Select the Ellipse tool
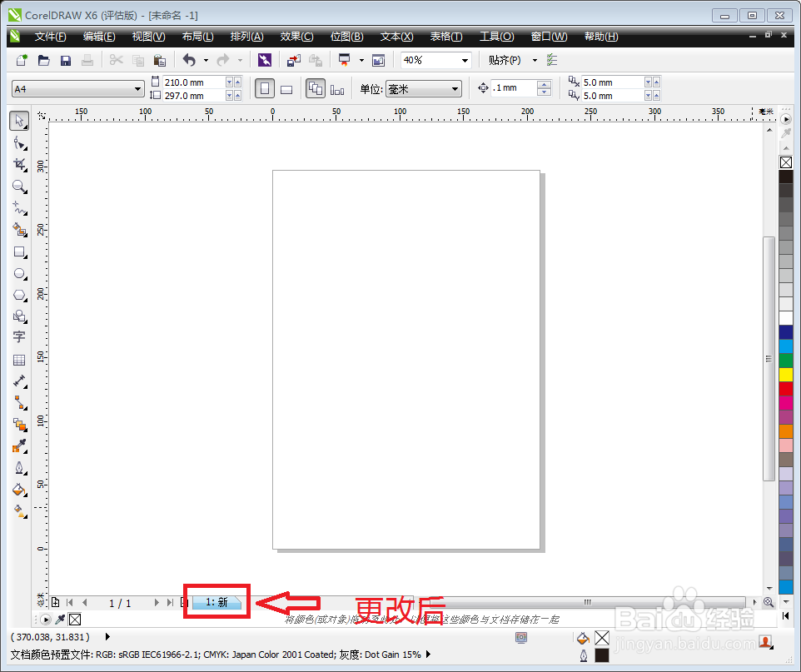Screen dimensions: 801x672 click(x=19, y=273)
